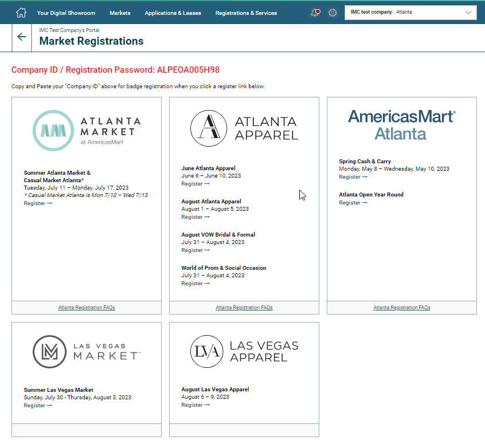Click the back arrow beside Market Registrations
The height and width of the screenshot is (448, 485).
pyautogui.click(x=22, y=37)
